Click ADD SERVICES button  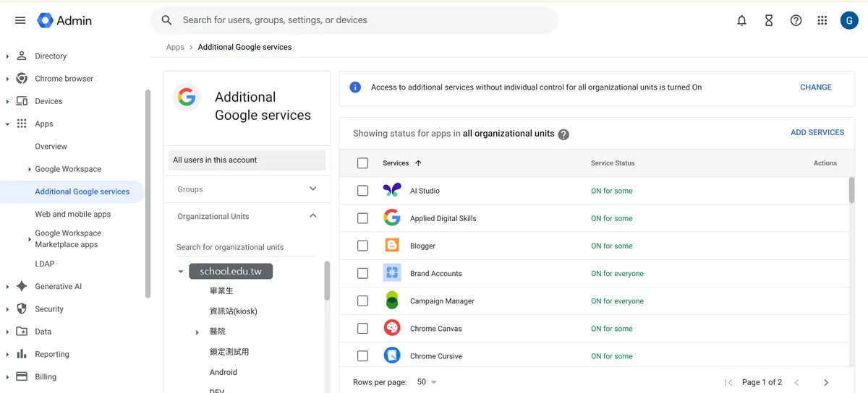817,132
